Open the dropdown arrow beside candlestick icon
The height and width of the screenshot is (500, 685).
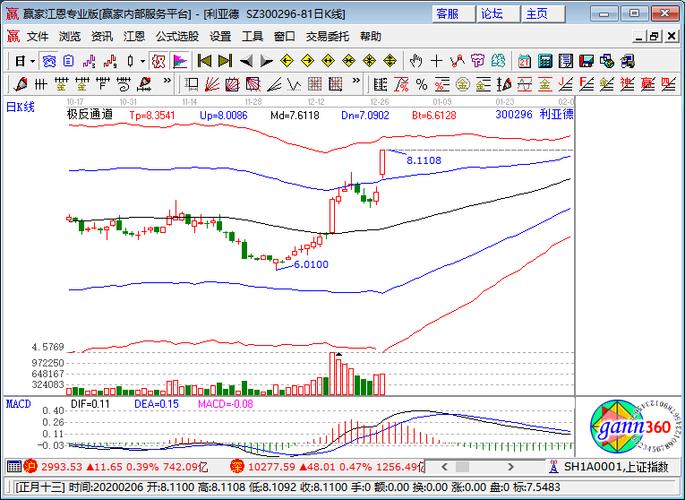tap(142, 61)
